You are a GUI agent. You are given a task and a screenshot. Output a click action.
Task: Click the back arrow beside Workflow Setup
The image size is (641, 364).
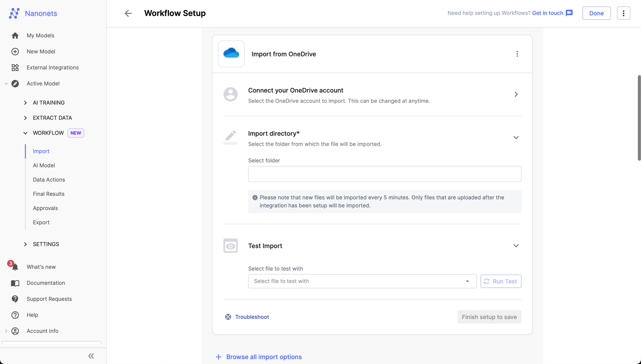click(x=128, y=13)
